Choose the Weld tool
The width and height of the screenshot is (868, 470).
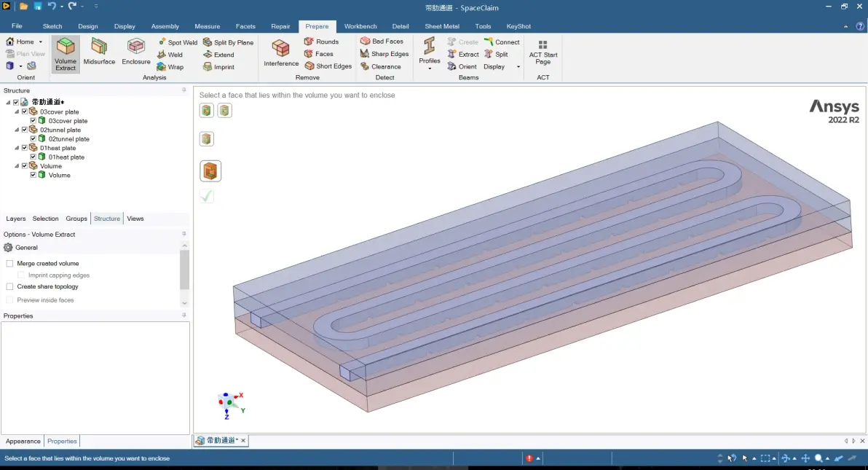coord(170,55)
